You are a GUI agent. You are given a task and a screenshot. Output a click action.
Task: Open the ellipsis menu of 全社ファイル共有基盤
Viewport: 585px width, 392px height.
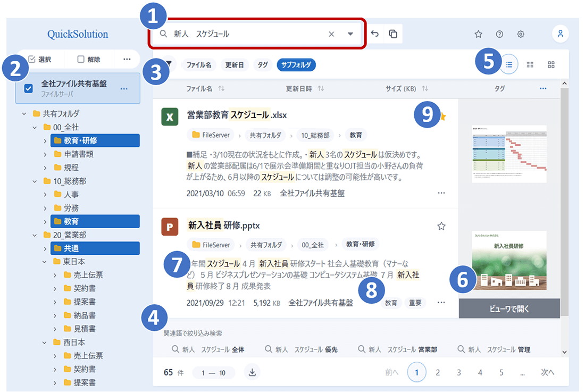[124, 89]
